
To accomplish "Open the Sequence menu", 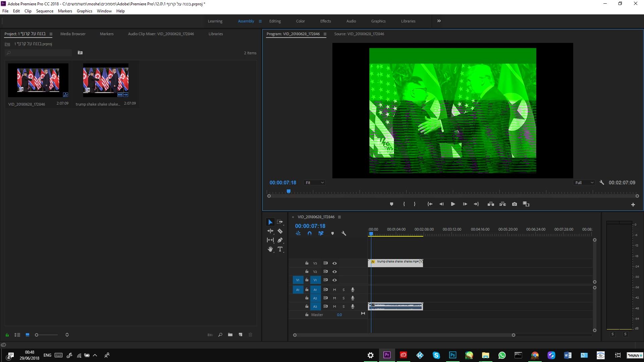I will tap(45, 11).
